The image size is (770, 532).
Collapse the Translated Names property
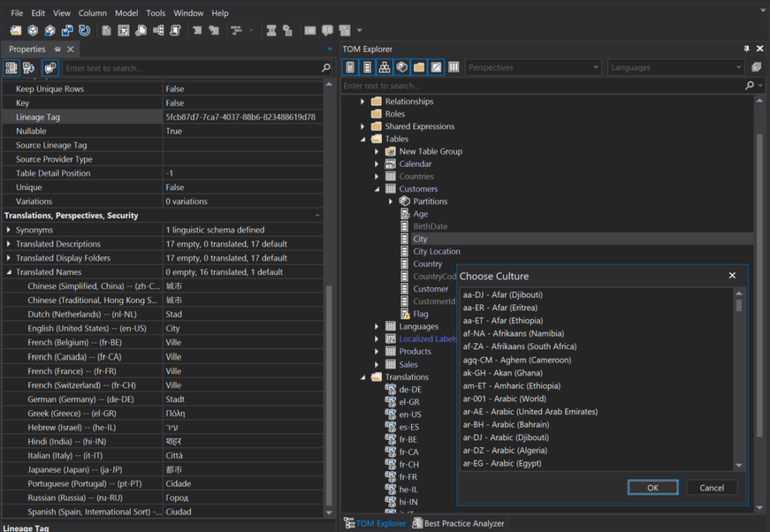pos(8,272)
